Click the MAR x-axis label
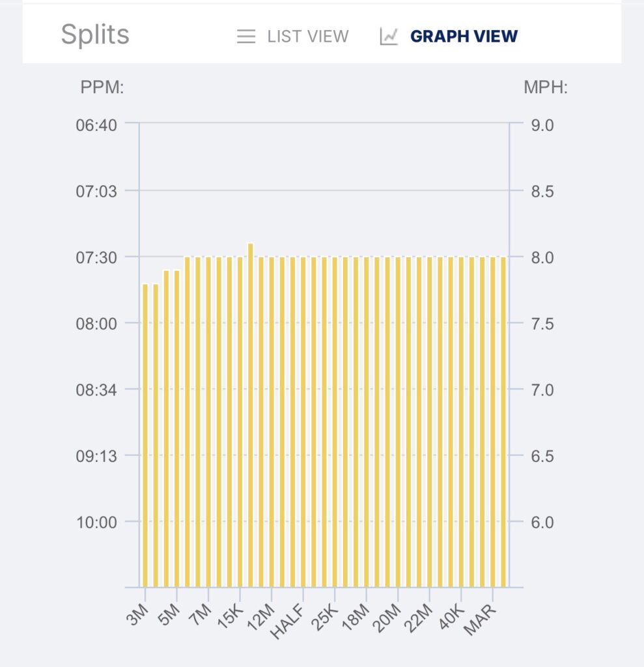 (x=481, y=619)
